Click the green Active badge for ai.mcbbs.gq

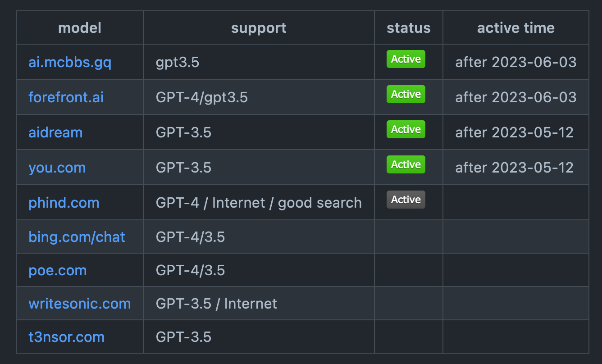click(406, 59)
